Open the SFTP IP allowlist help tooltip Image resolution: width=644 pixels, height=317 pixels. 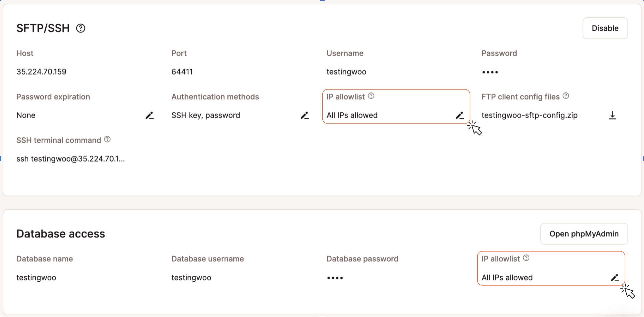click(x=371, y=96)
